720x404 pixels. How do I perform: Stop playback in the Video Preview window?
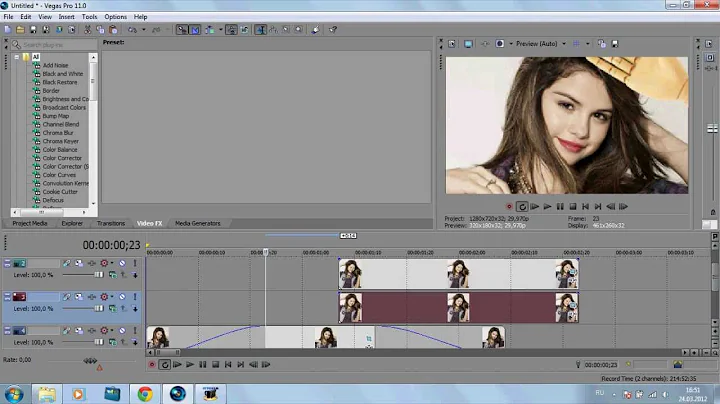(573, 207)
